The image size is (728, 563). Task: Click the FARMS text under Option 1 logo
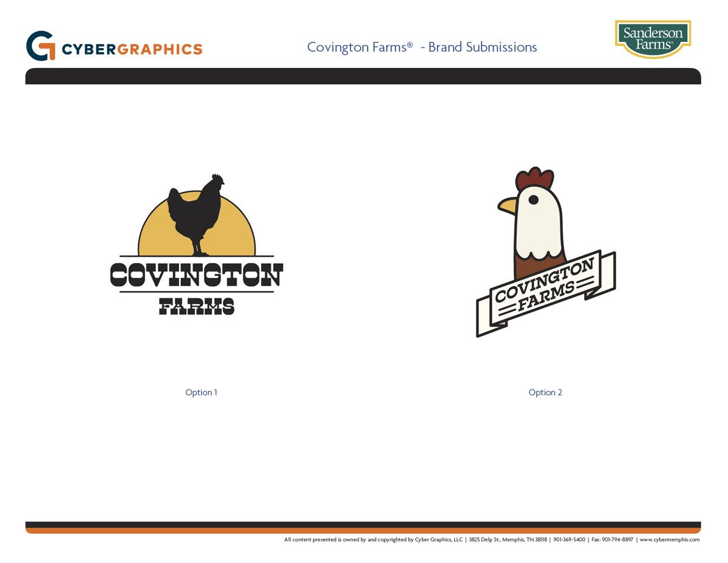pos(196,306)
